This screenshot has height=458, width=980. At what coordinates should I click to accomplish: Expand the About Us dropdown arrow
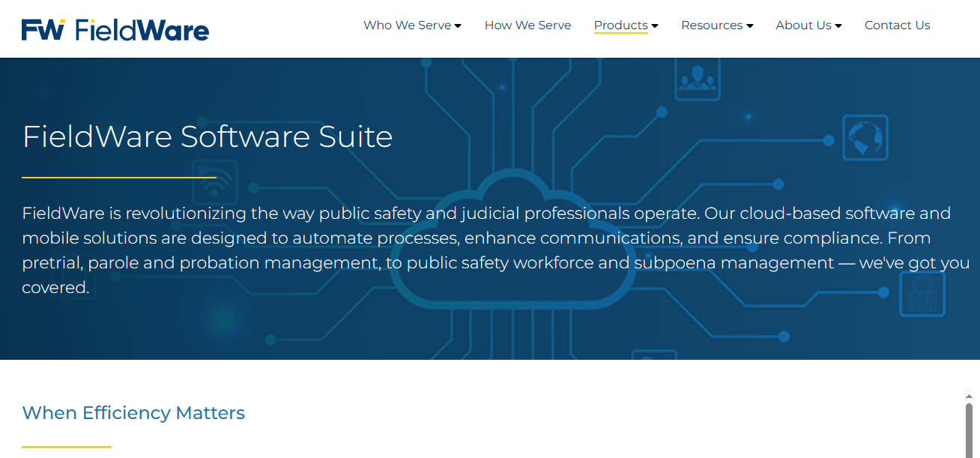click(838, 26)
